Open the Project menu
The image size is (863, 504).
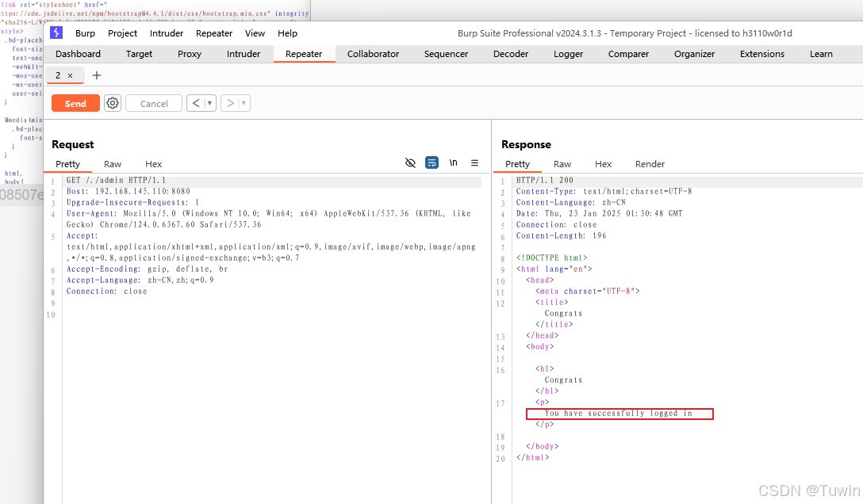[122, 33]
